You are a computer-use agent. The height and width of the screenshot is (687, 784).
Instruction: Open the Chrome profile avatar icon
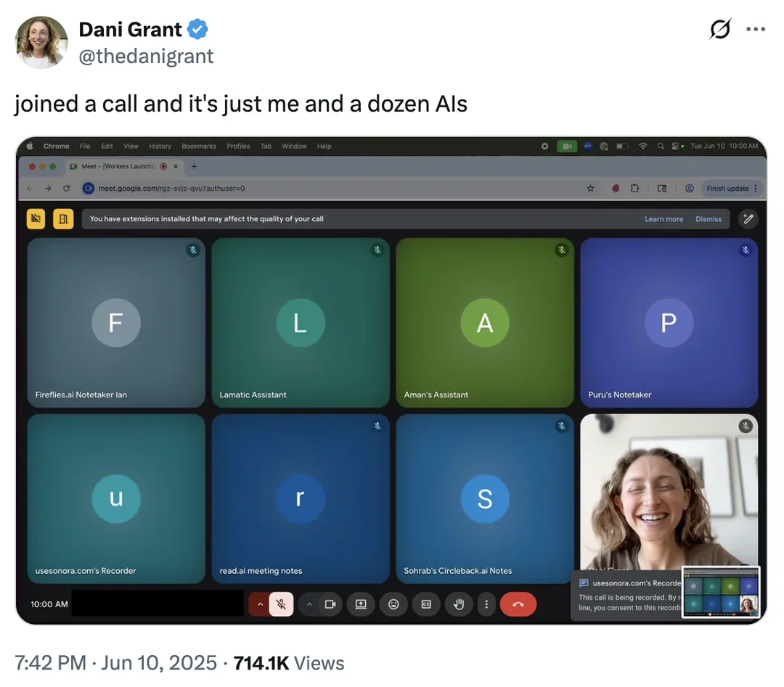click(x=690, y=189)
